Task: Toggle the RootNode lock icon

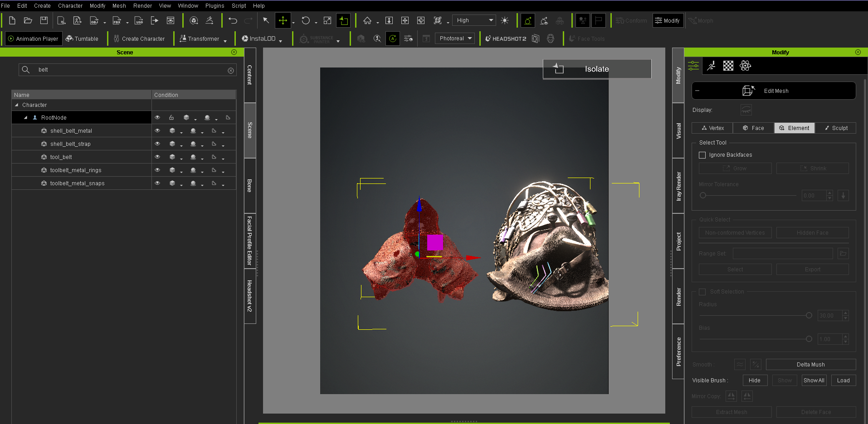Action: click(171, 117)
